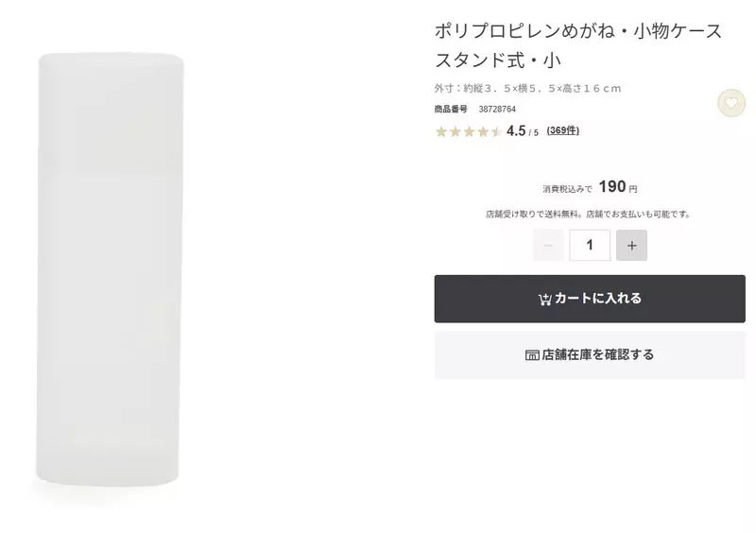Add product to favorites with heart icon
This screenshot has height=533, width=756.
tap(730, 103)
